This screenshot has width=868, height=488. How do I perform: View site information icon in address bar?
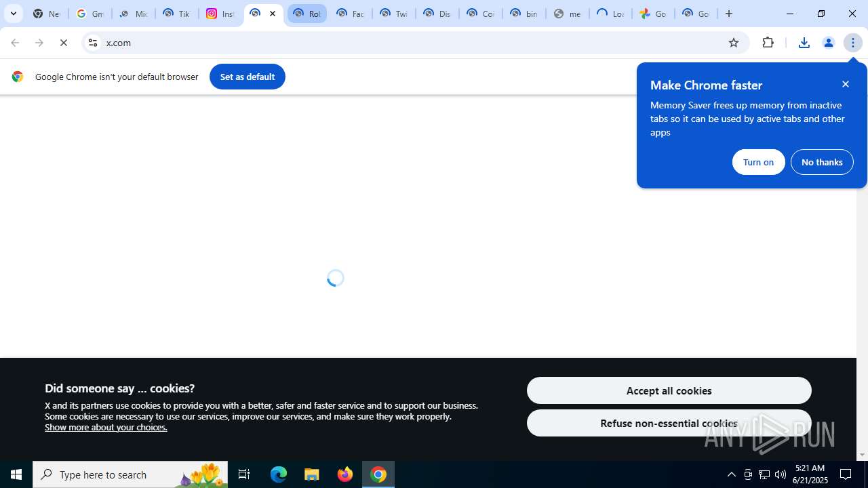93,43
